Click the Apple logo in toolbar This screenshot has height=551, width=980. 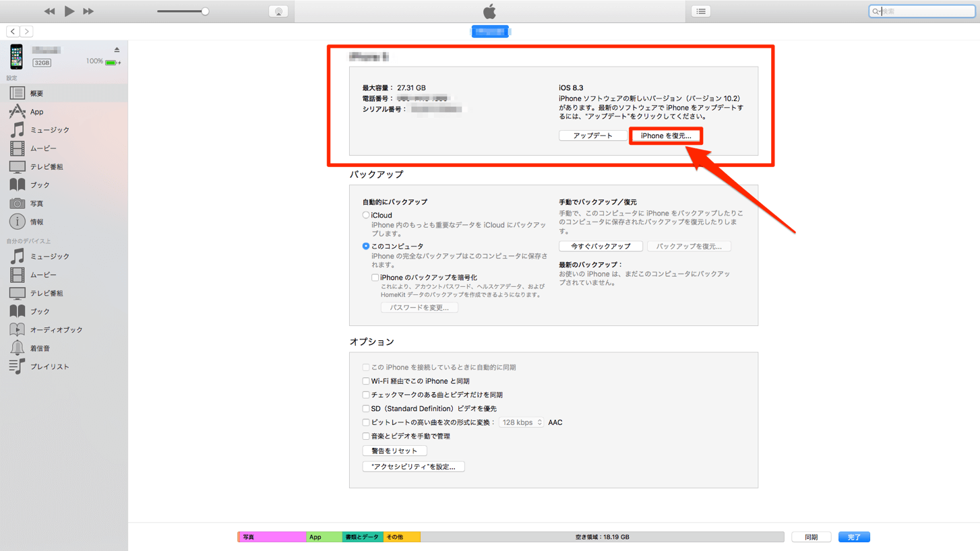490,11
